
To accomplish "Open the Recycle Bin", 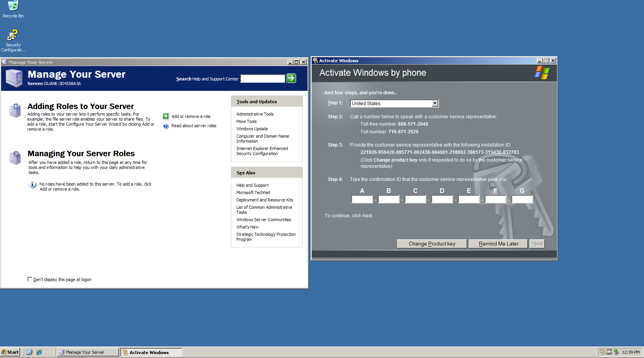I will click(x=13, y=5).
